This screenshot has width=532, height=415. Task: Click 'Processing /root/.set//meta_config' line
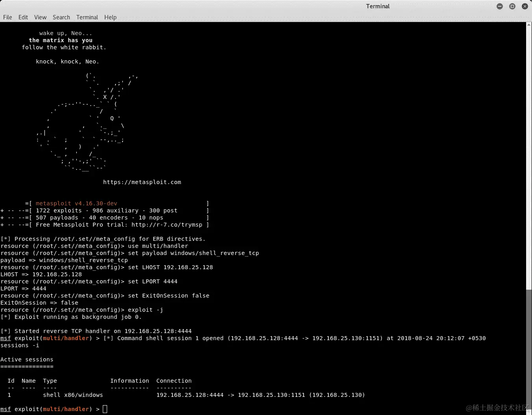pos(103,239)
